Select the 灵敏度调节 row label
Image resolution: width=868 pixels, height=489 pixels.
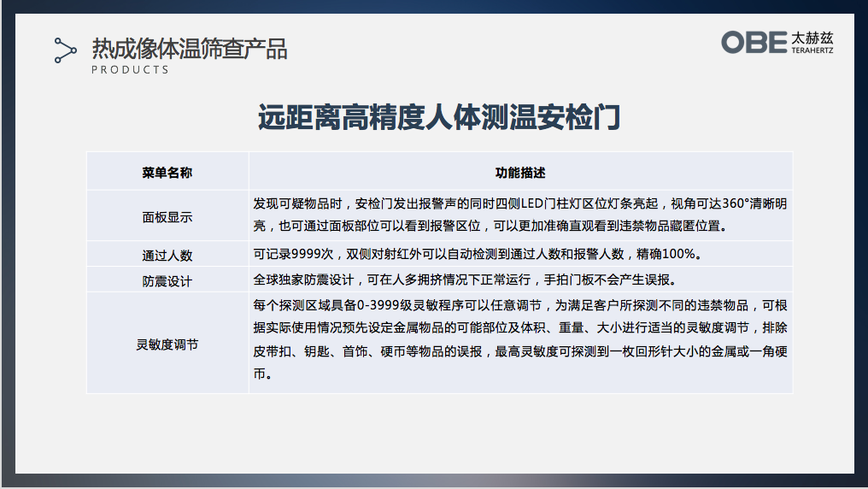(167, 344)
